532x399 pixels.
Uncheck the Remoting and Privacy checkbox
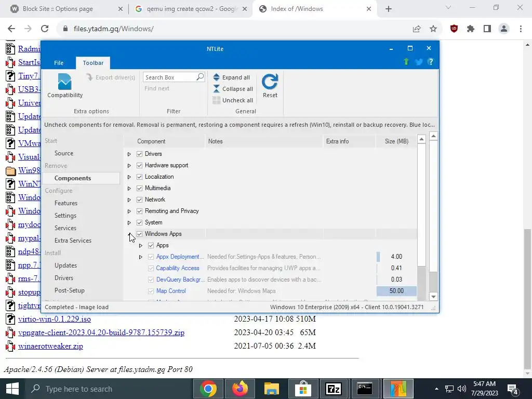(x=139, y=211)
